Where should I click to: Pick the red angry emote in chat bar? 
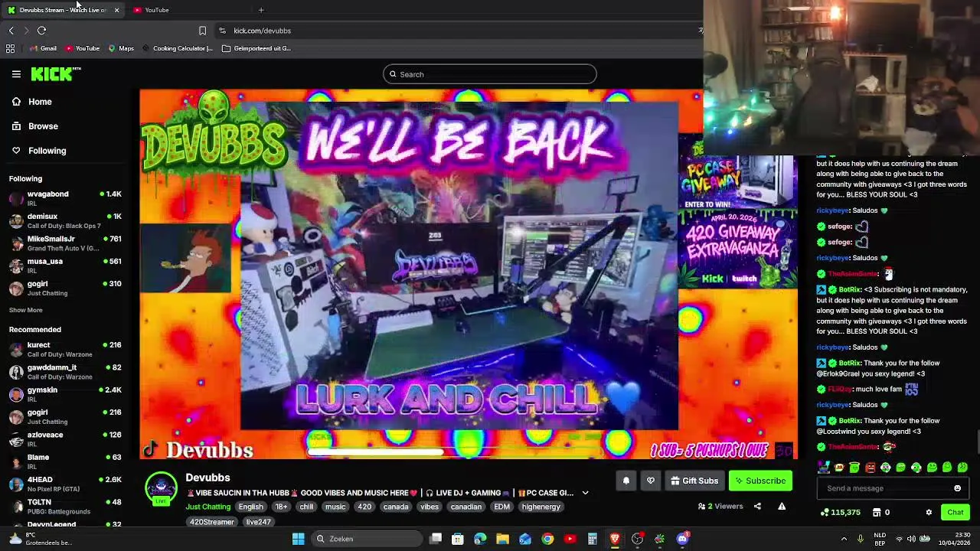tap(870, 468)
